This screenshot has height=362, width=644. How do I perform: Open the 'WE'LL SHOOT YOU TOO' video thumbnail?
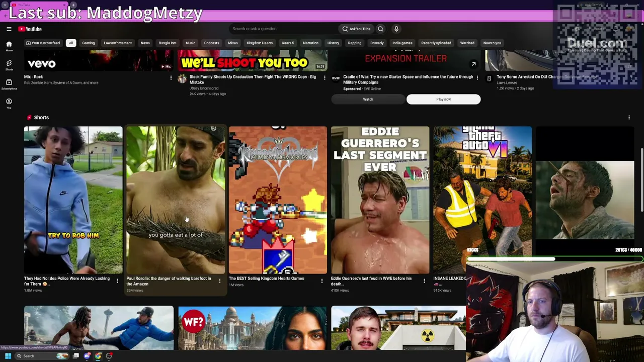(x=252, y=60)
